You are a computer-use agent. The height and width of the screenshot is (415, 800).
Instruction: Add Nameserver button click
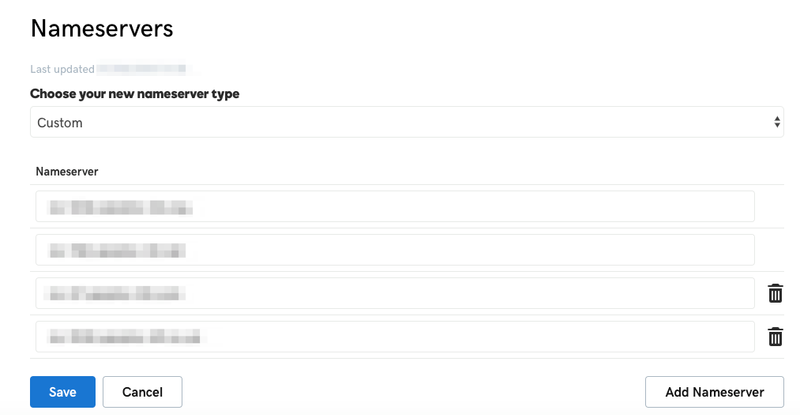tap(714, 392)
